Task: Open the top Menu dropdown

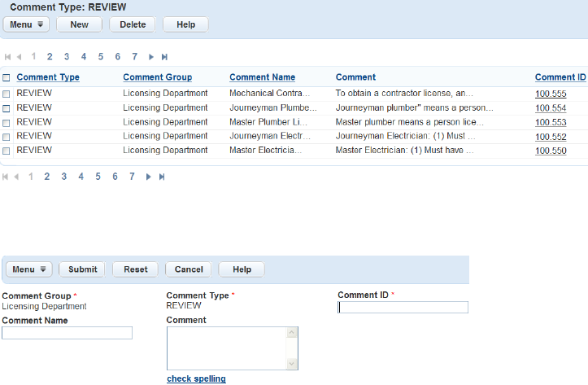Action: tap(26, 24)
